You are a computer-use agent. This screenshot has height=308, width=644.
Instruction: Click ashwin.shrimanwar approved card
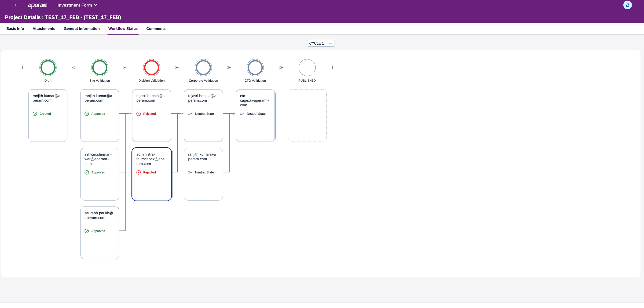(100, 174)
